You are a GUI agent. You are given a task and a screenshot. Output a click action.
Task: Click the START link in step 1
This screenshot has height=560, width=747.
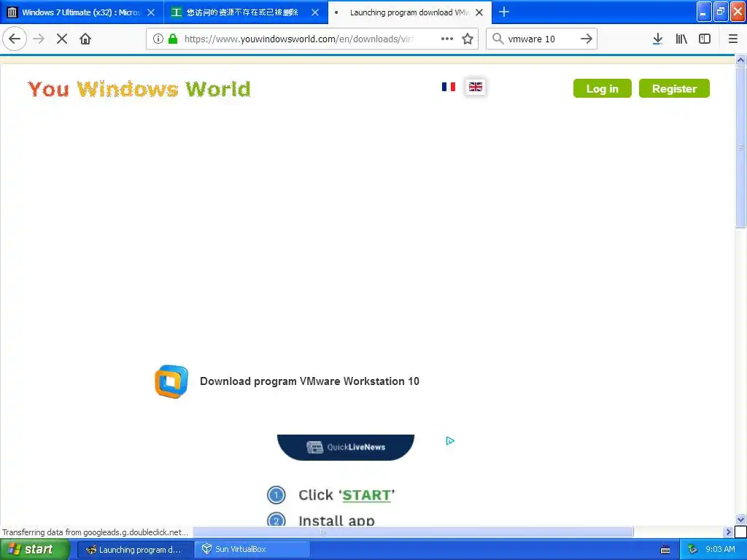[366, 495]
